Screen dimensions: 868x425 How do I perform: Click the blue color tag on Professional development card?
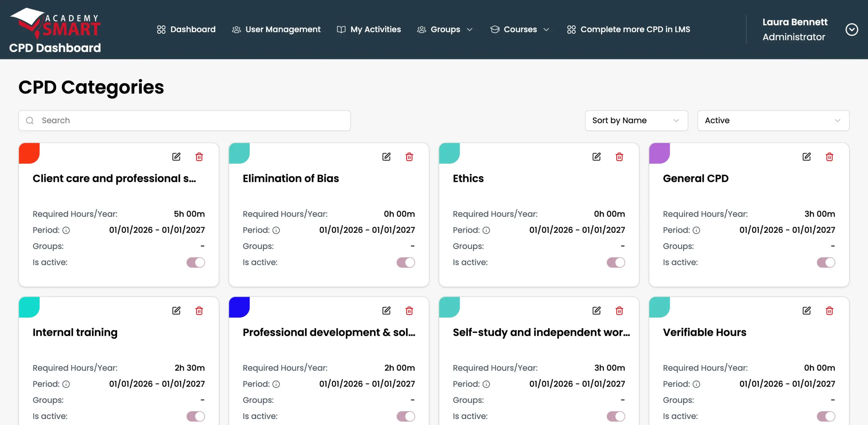[239, 307]
